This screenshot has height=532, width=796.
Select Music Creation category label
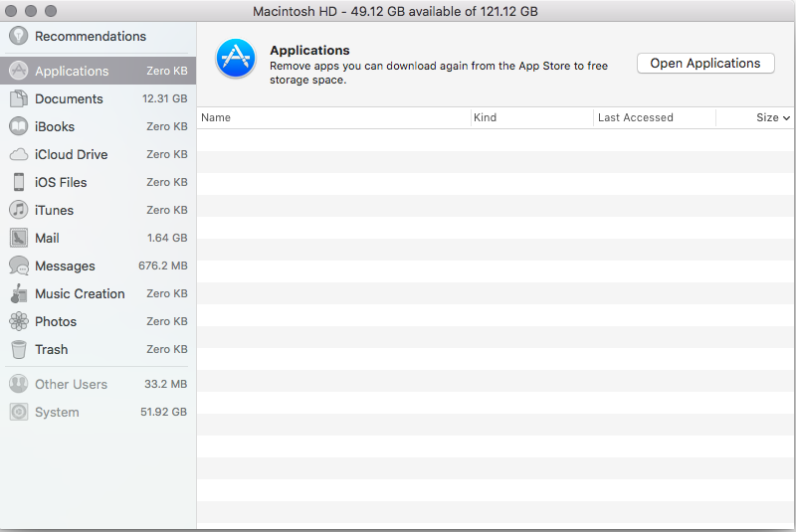coord(80,293)
